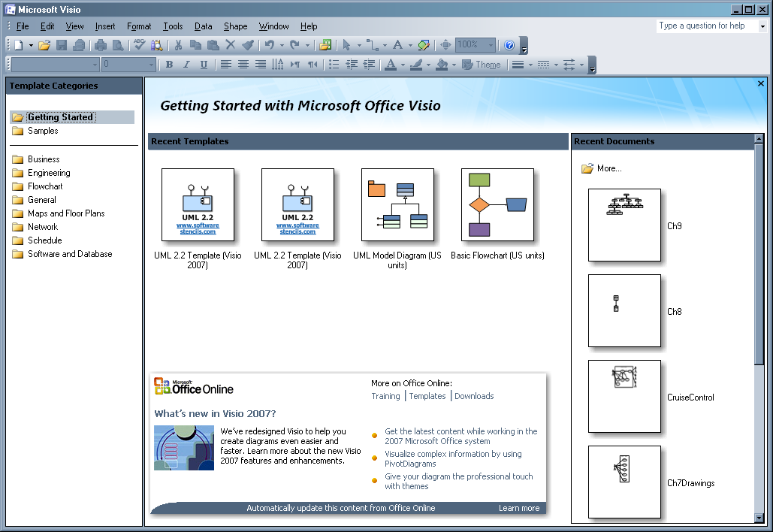This screenshot has width=773, height=532.
Task: Click the Open file folder icon
Action: click(x=44, y=45)
